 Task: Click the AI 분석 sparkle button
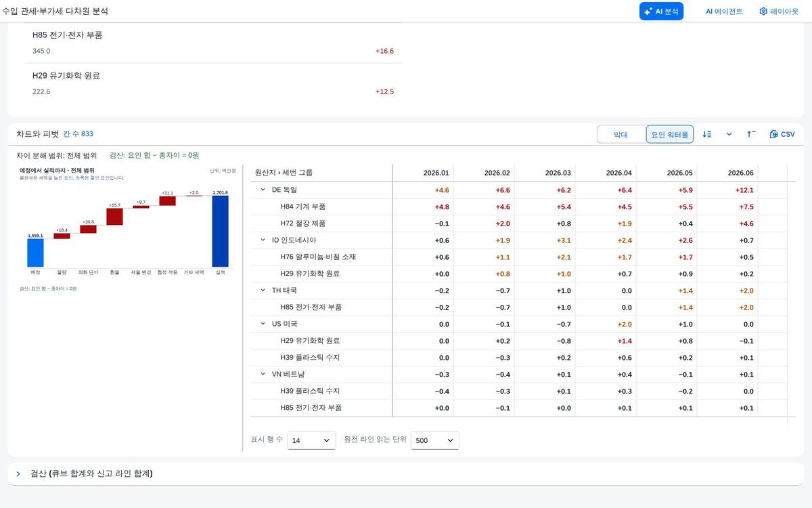tap(661, 12)
